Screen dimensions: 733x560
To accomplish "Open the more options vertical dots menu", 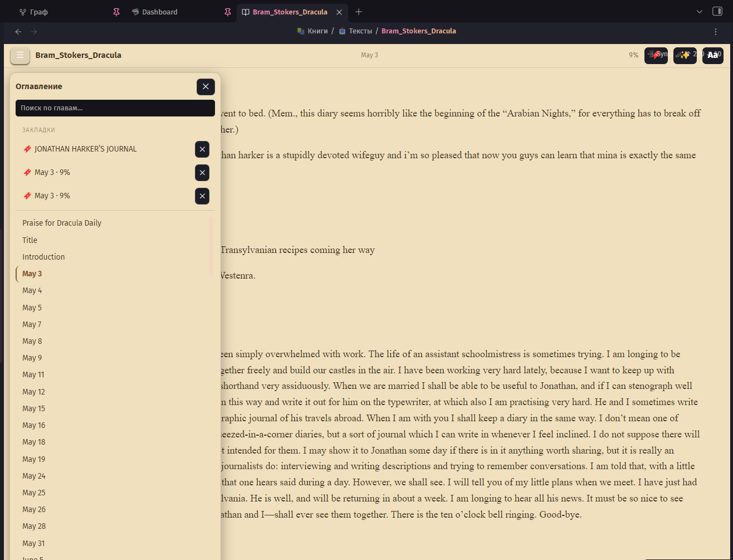I will (x=716, y=32).
